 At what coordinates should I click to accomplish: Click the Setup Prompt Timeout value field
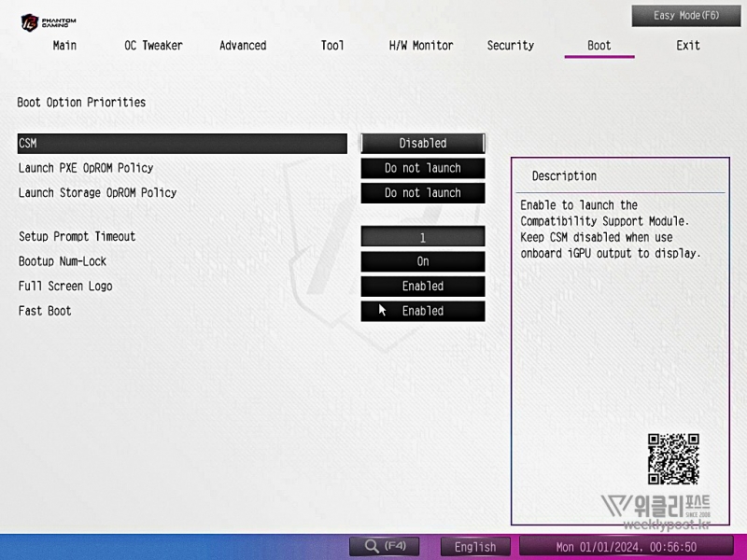[423, 237]
